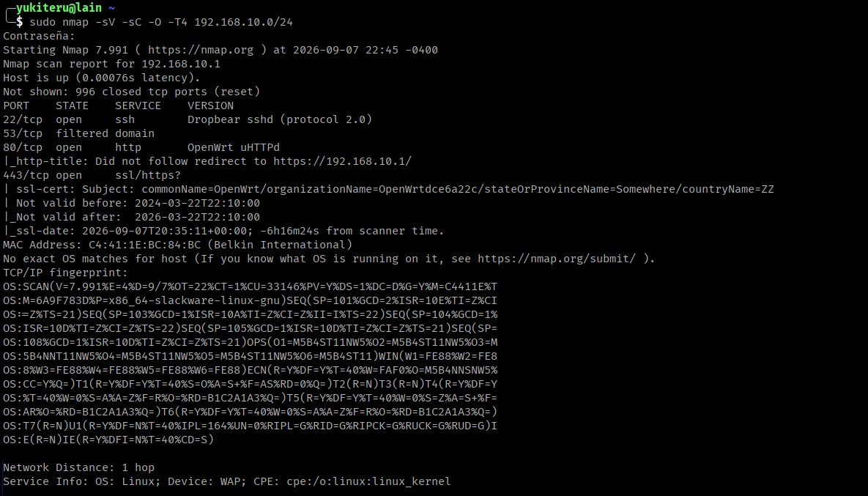Click the Network Distance 1 hop line
The width and height of the screenshot is (868, 496).
[x=78, y=467]
